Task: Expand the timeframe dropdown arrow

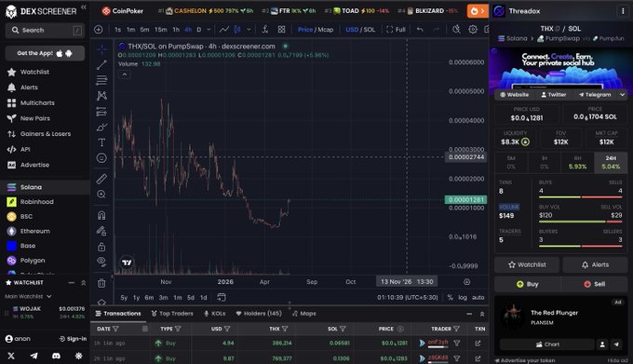Action: pos(209,30)
